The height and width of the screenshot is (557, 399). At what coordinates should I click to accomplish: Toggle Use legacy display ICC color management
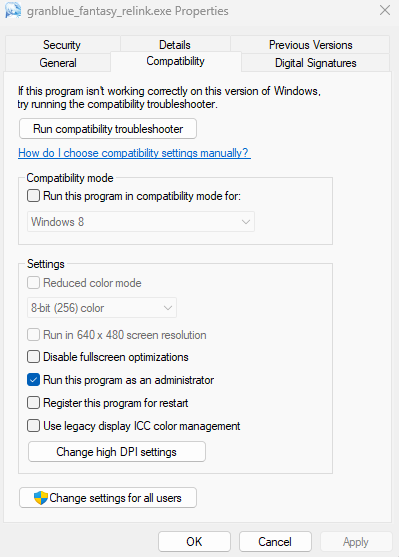[33, 426]
